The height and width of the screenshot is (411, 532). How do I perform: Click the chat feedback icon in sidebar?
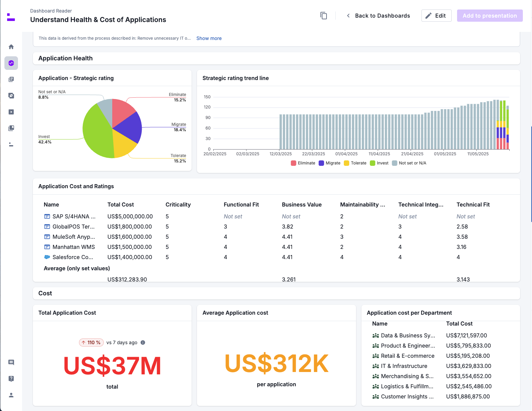point(11,363)
